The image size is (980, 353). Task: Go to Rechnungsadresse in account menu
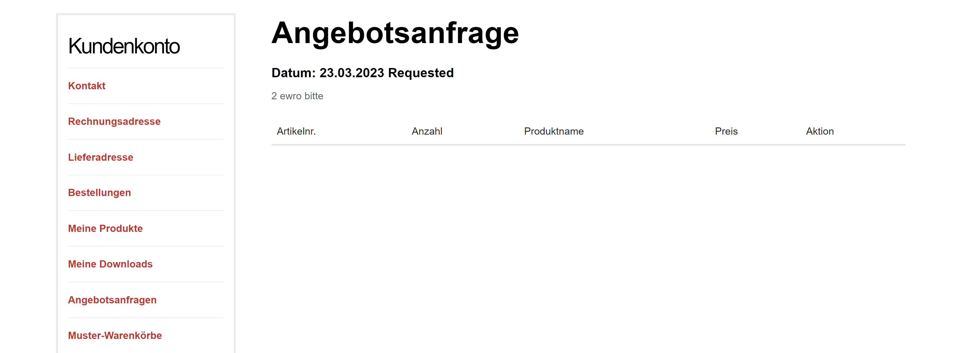114,122
